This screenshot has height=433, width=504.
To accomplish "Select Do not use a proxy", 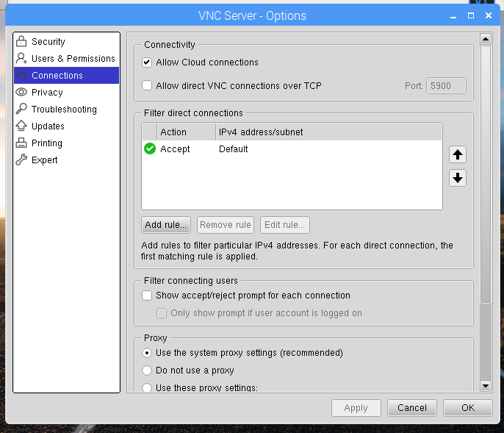I will (x=147, y=371).
